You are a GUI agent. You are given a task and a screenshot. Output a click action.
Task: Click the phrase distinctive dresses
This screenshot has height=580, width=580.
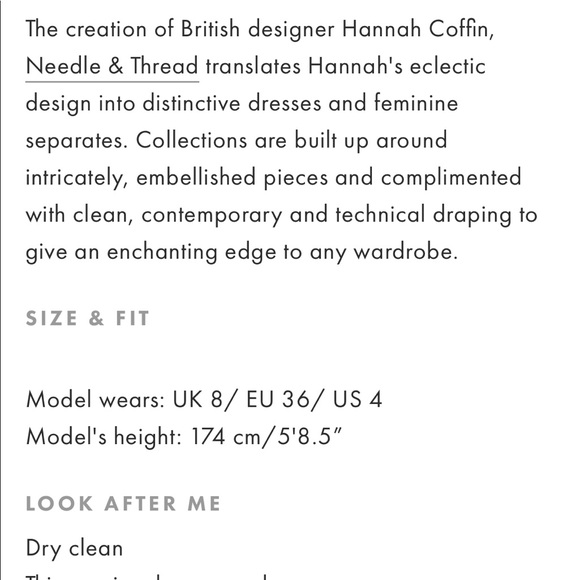(x=232, y=103)
